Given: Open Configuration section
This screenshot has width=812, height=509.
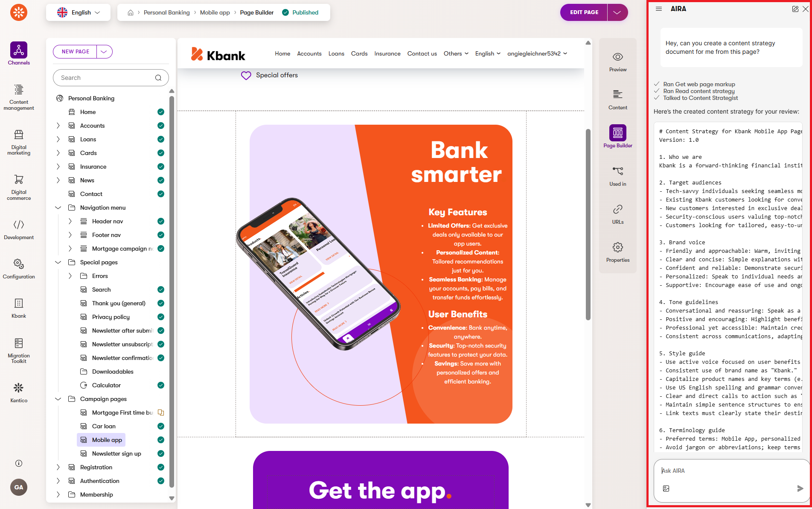Looking at the screenshot, I should pyautogui.click(x=19, y=269).
